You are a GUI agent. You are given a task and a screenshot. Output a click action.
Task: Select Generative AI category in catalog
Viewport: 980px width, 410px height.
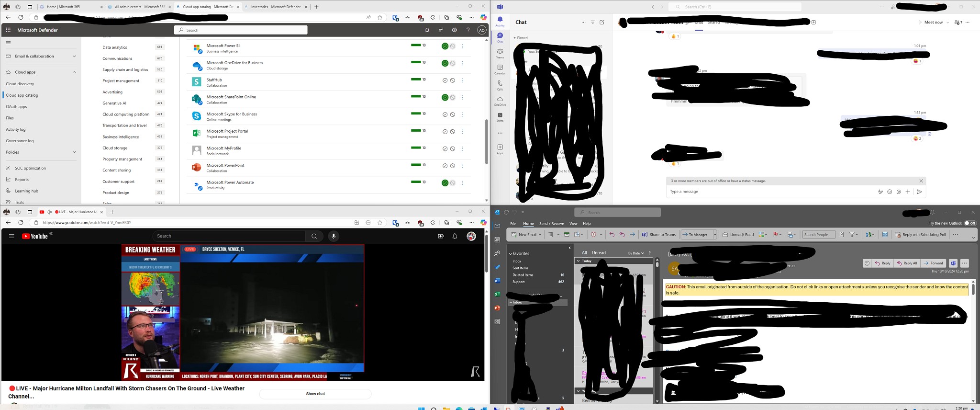pos(114,103)
